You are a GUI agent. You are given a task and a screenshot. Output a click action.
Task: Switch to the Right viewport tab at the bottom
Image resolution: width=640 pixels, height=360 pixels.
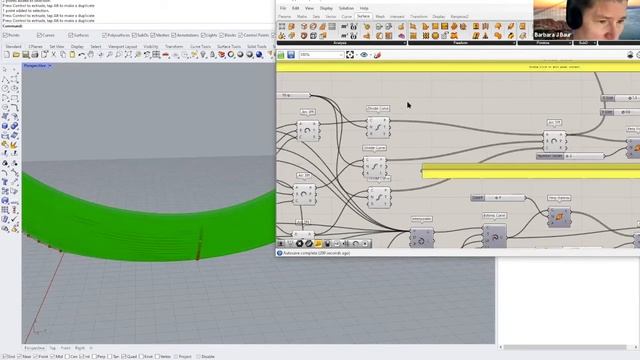click(x=80, y=348)
